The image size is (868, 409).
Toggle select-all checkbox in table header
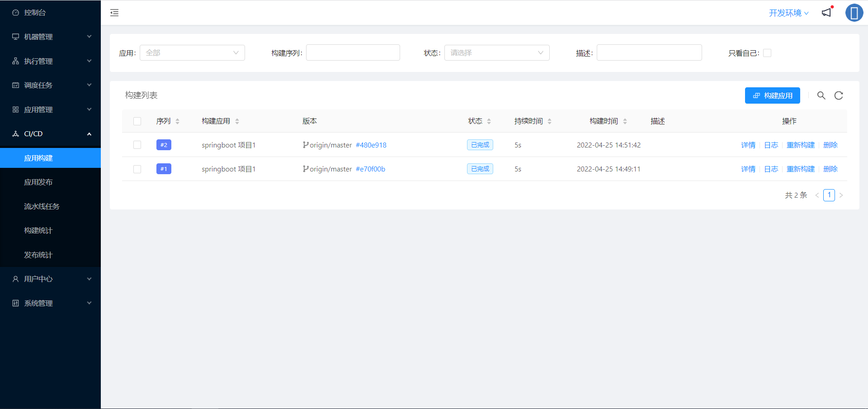pos(137,121)
